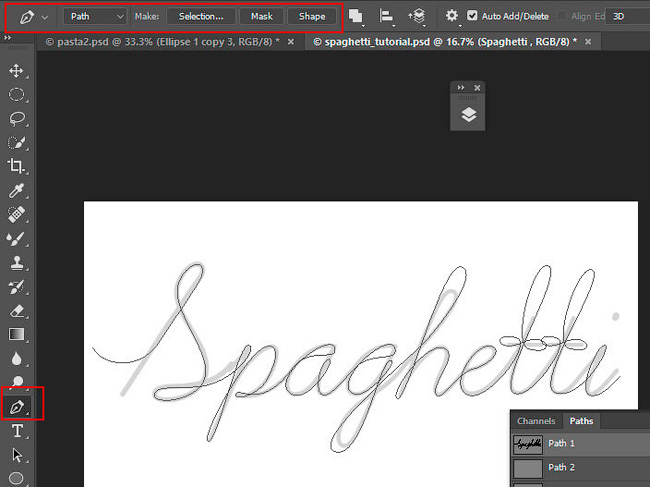650x487 pixels.
Task: Open the Path operations menu icon
Action: (356, 17)
